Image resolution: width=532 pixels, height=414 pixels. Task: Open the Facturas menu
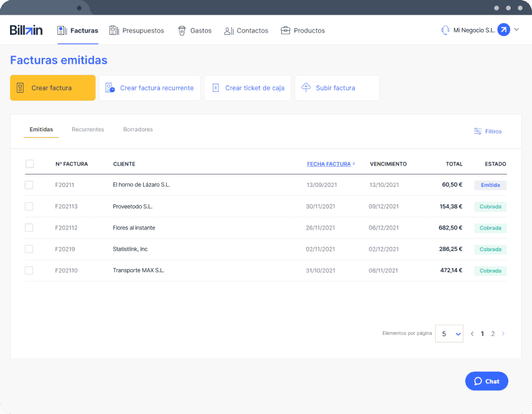pos(77,31)
